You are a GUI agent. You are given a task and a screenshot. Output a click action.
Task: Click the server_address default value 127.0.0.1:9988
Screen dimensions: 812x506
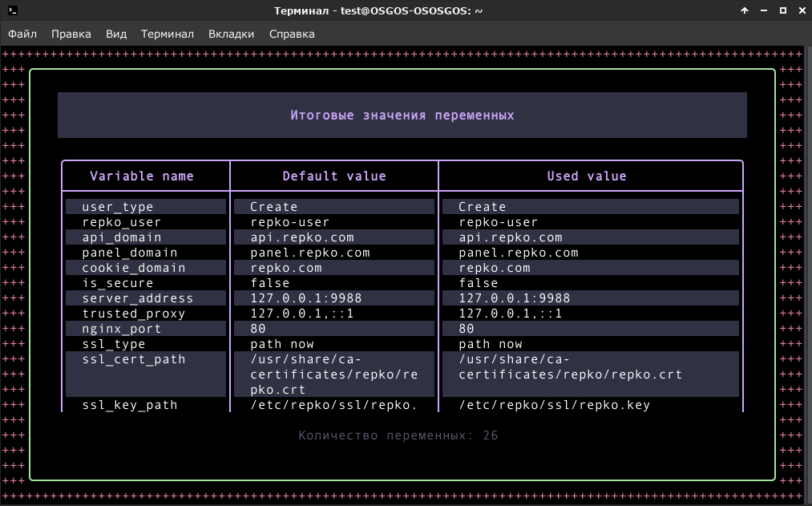306,298
